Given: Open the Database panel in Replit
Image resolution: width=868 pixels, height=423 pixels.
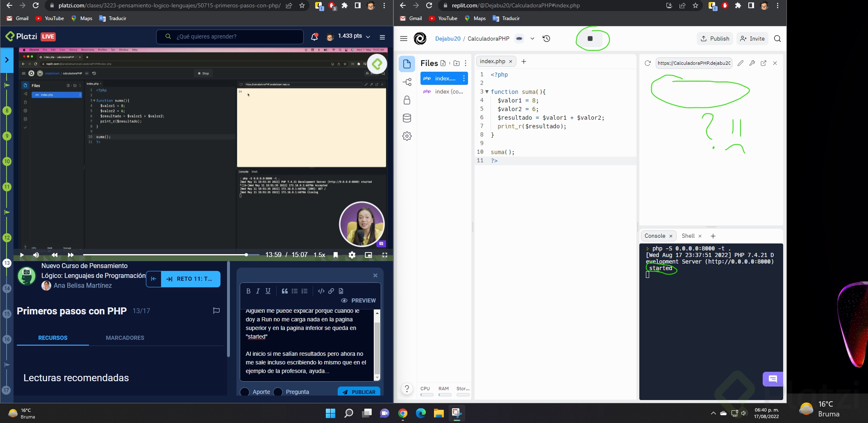Looking at the screenshot, I should (x=407, y=118).
